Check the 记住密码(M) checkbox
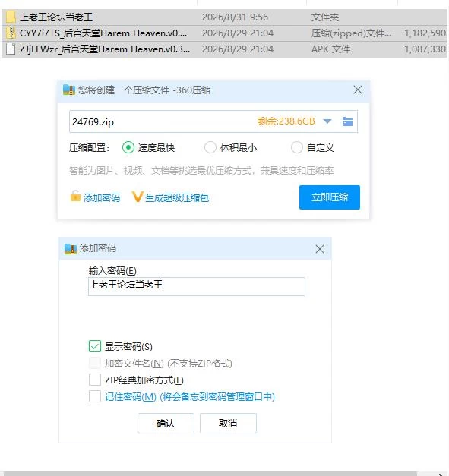Image resolution: width=449 pixels, height=476 pixels. pos(95,396)
